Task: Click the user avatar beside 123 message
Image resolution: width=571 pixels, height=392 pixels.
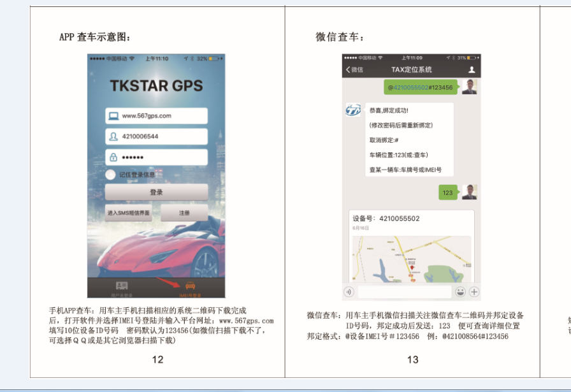Action: pyautogui.click(x=470, y=192)
